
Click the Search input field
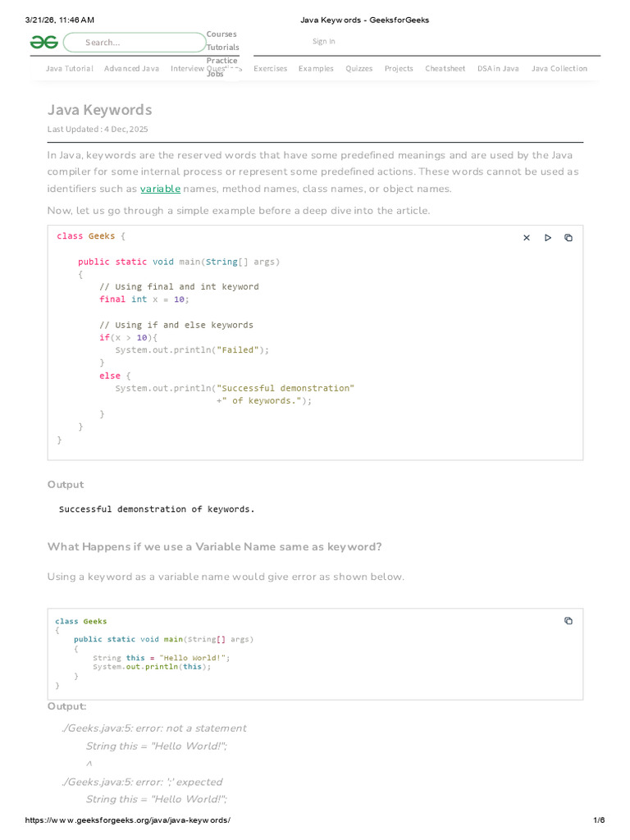coord(135,42)
